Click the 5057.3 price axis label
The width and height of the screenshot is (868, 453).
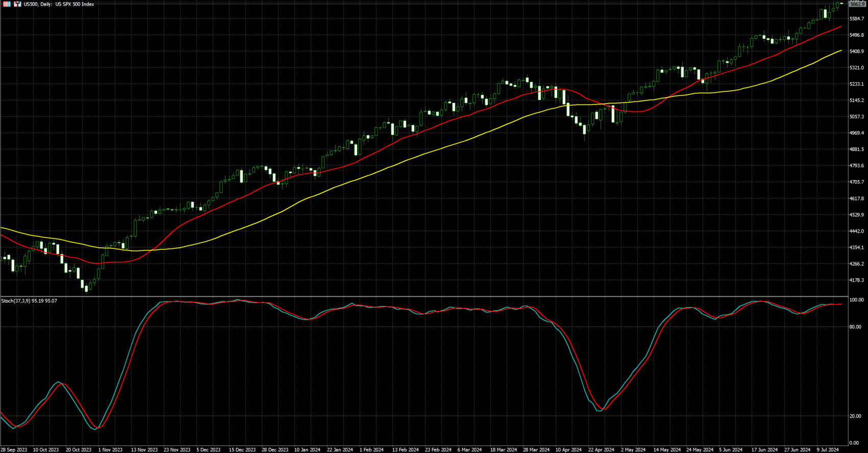857,117
